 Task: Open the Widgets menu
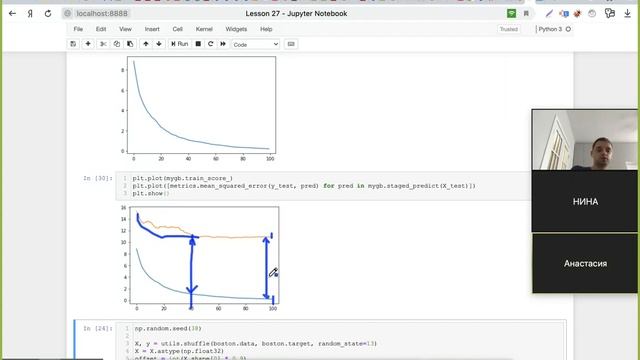click(236, 29)
